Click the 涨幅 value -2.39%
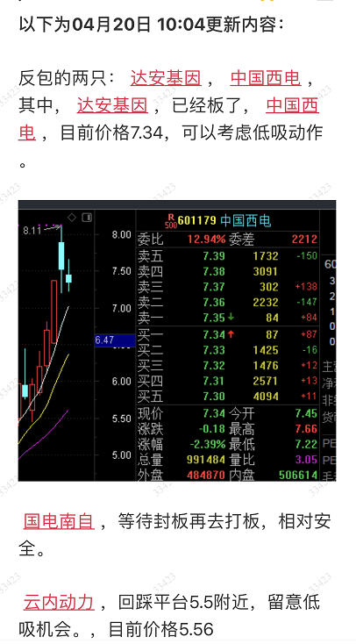 tap(208, 444)
